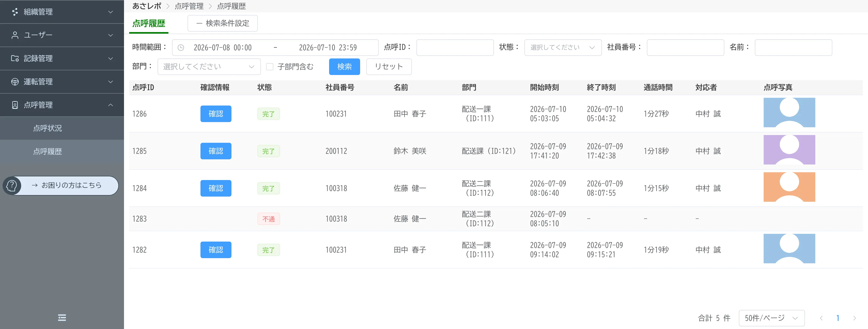
Task: Open 点呼状況 in the sidebar
Action: pyautogui.click(x=62, y=128)
